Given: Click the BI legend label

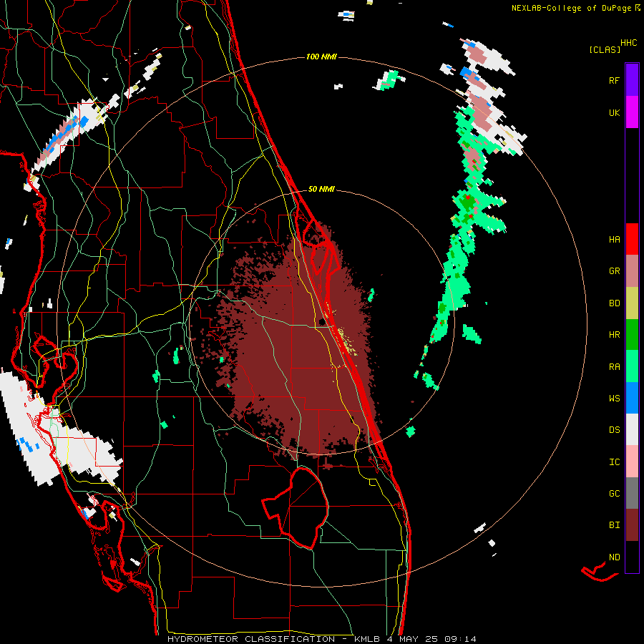Looking at the screenshot, I should [614, 525].
